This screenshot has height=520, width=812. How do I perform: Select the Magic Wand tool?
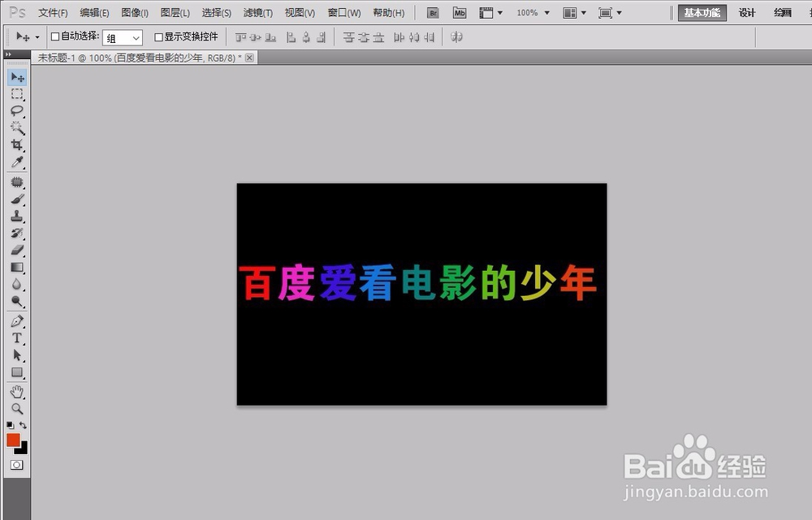[17, 128]
